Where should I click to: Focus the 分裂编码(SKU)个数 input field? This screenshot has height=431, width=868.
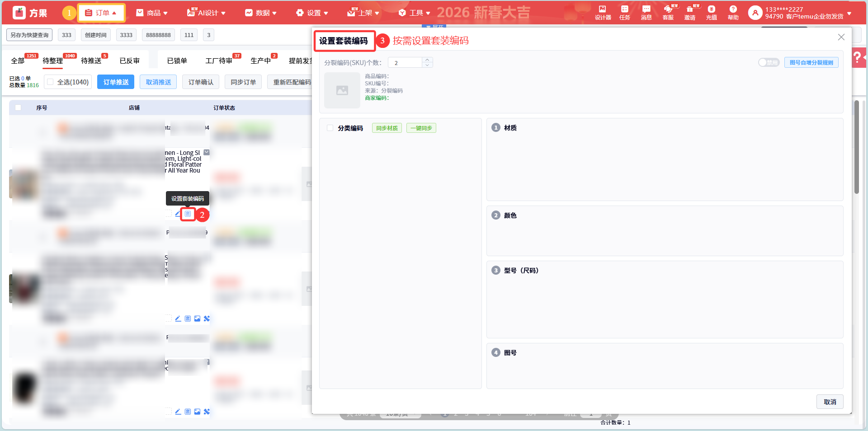click(405, 62)
